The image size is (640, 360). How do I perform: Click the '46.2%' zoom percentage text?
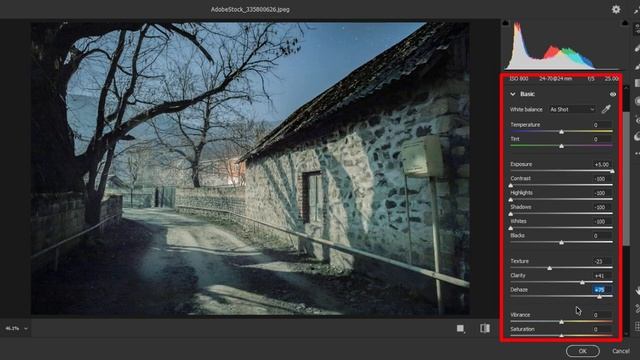[x=13, y=329]
